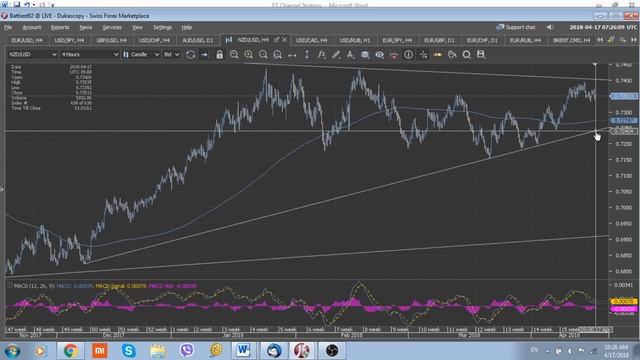Open Skype from the taskbar
The width and height of the screenshot is (640, 360).
pos(129,351)
